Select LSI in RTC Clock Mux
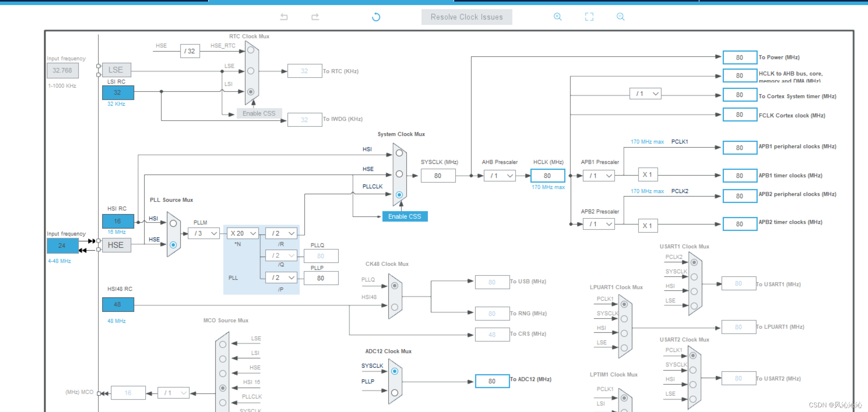Viewport: 868px width, 412px height. 251,92
